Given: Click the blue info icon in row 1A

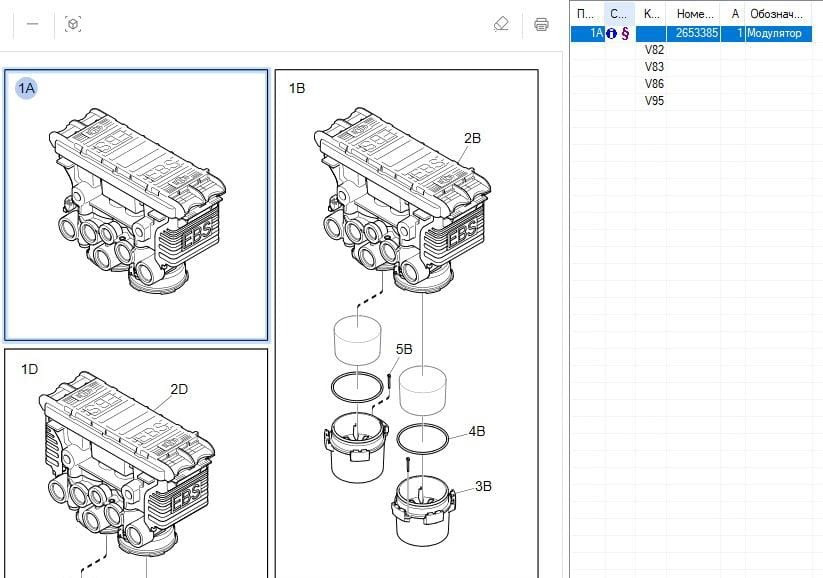Looking at the screenshot, I should (611, 33).
